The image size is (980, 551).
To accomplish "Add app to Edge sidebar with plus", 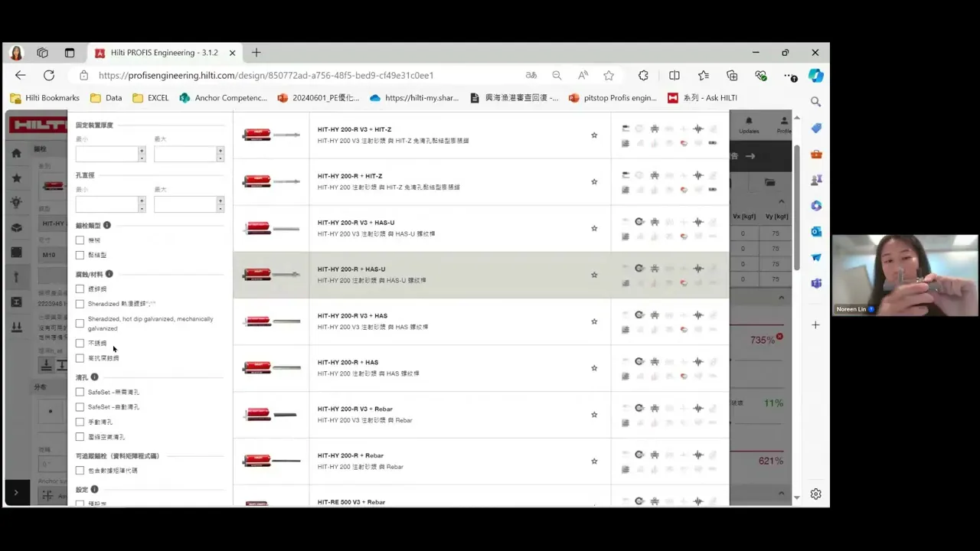I will 816,325.
